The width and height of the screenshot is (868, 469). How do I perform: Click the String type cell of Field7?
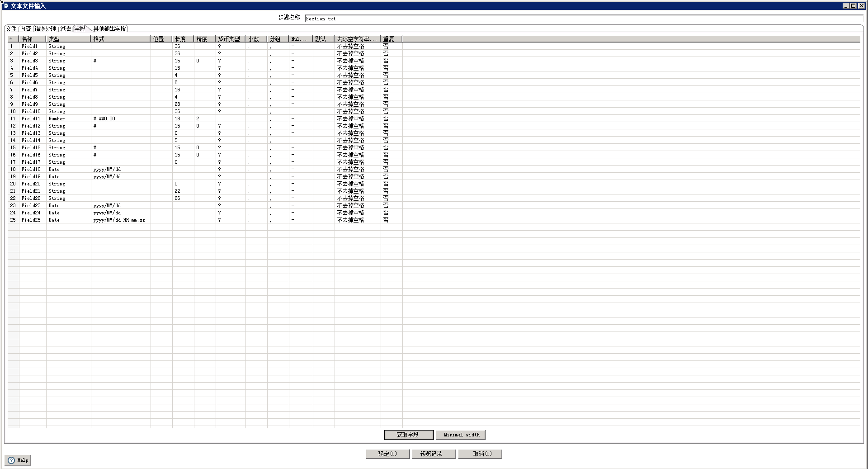68,90
